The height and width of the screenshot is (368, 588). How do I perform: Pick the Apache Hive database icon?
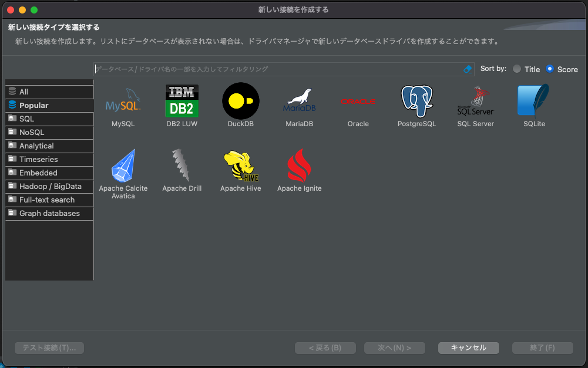(240, 166)
